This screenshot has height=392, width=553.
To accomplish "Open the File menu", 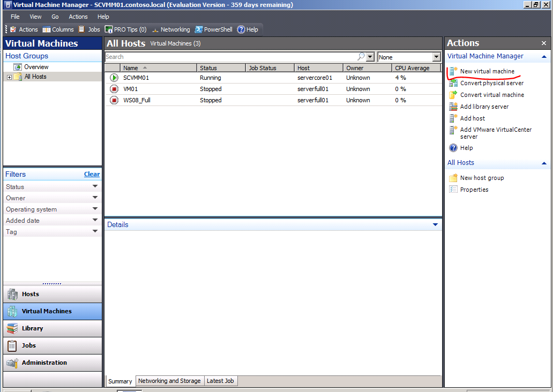I will [15, 17].
